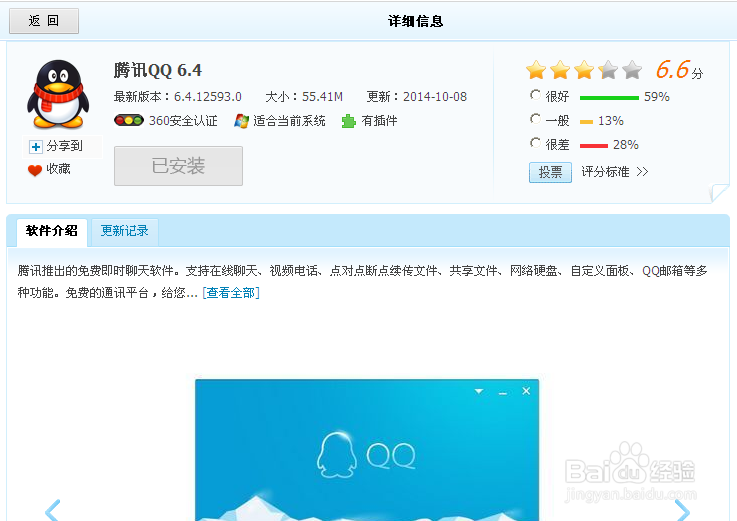Click the third gold rating star
737x521 pixels.
coord(584,70)
